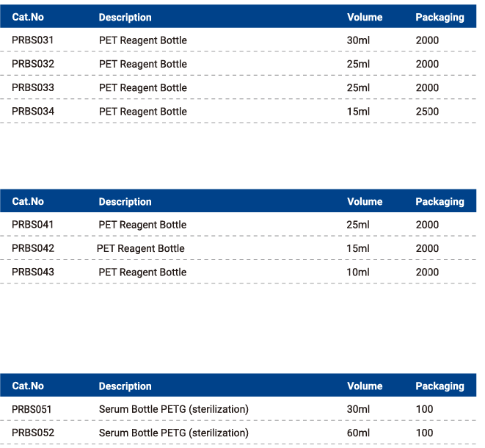Click catalog number PRBS031

32,40
